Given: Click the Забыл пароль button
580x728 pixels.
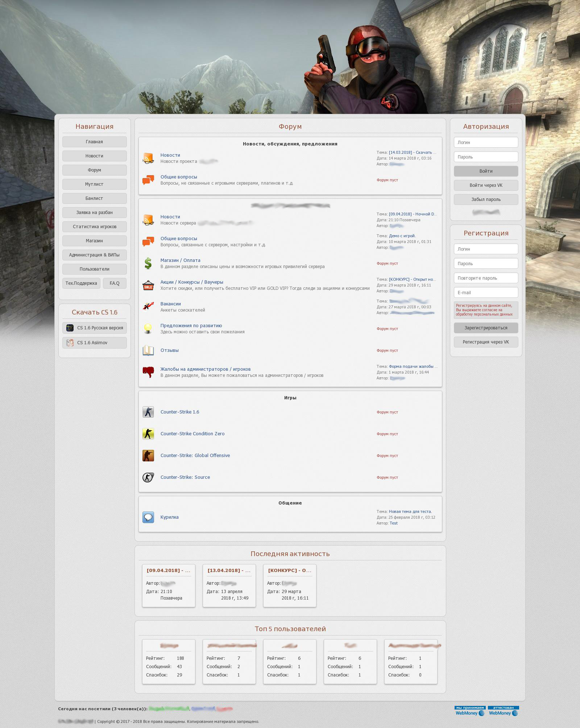Looking at the screenshot, I should pyautogui.click(x=486, y=200).
